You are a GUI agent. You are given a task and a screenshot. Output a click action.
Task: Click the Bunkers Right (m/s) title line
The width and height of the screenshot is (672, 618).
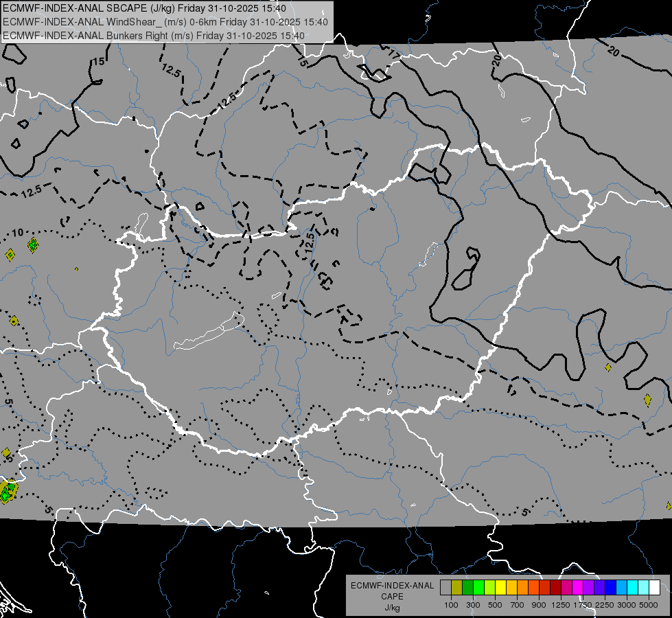[154, 36]
